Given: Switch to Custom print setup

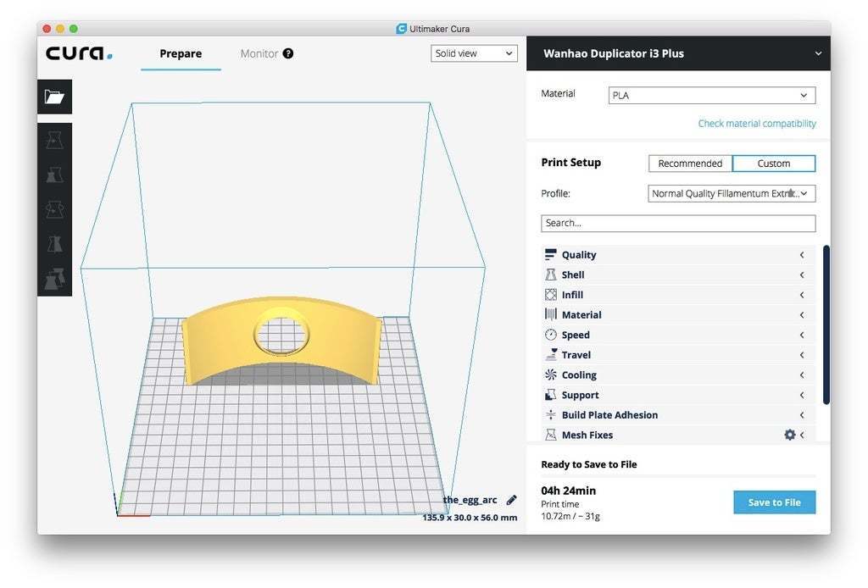Looking at the screenshot, I should 773,164.
